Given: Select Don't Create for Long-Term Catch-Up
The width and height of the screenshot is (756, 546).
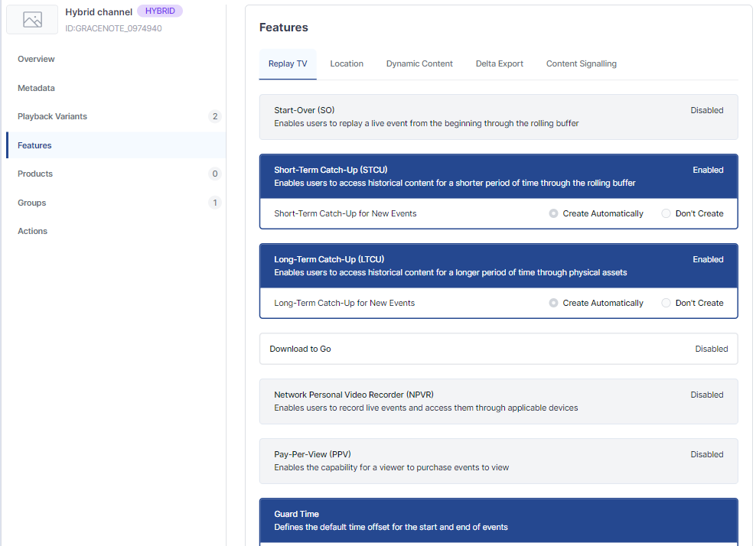Looking at the screenshot, I should [666, 304].
